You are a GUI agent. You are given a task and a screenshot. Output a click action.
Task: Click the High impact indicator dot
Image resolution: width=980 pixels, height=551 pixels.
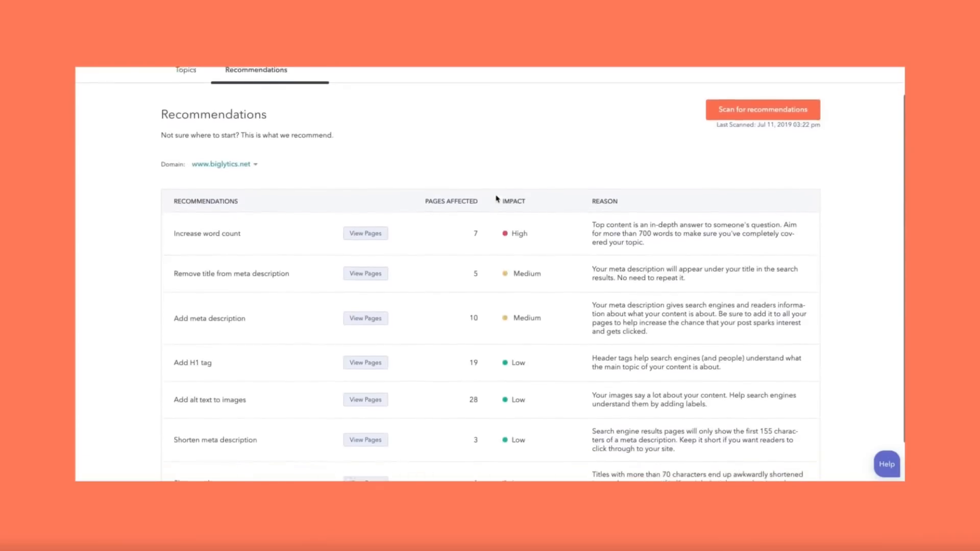click(505, 233)
